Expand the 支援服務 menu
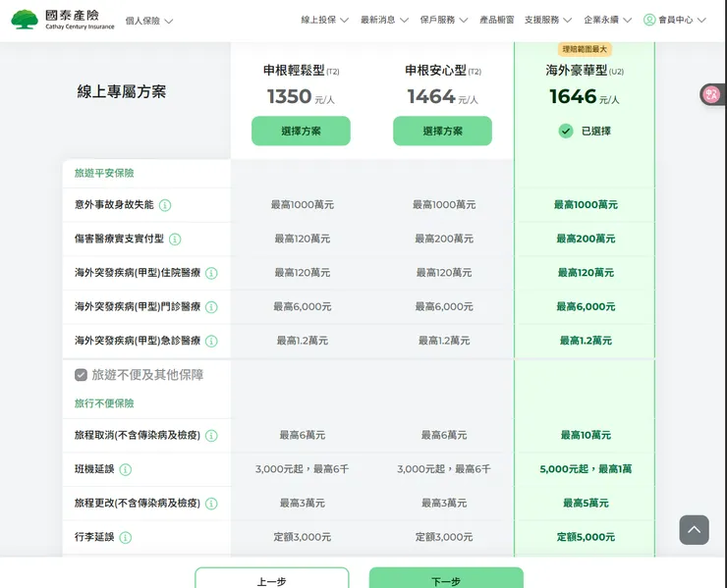 548,20
